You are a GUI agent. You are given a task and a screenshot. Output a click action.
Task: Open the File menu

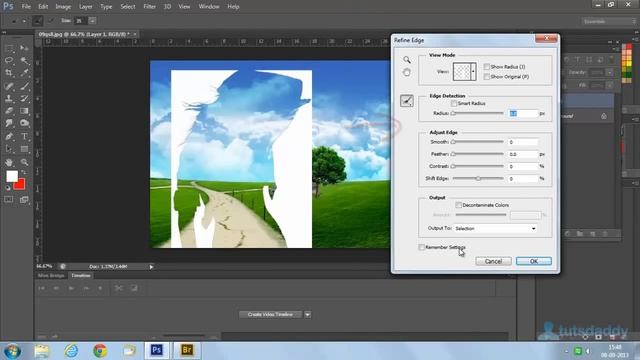[x=26, y=7]
